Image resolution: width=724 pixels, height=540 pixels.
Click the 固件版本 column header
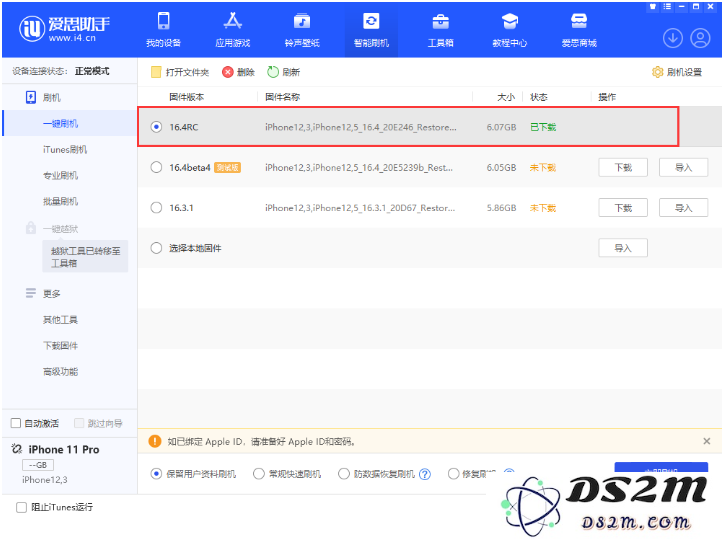[x=187, y=97]
